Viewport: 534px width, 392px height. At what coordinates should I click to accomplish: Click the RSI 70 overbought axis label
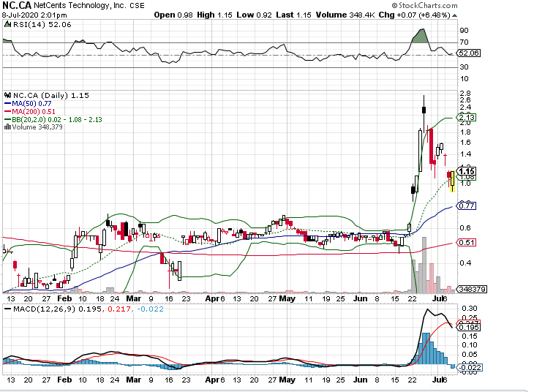click(464, 42)
